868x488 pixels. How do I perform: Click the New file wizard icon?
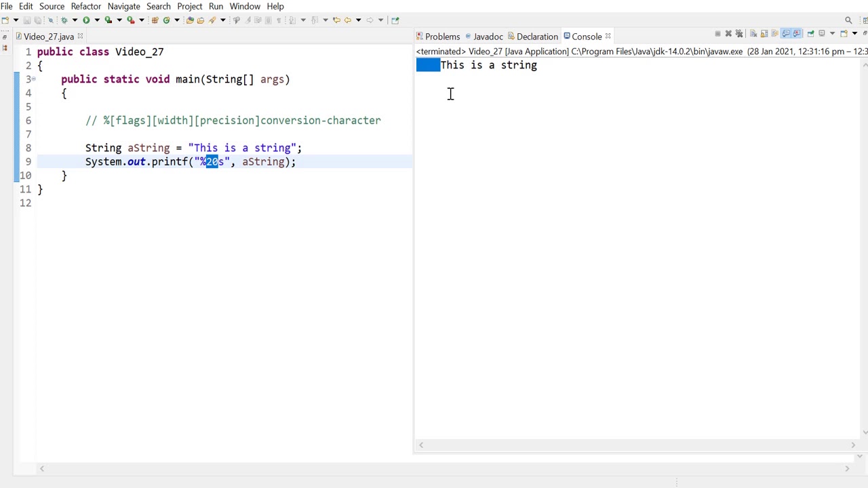point(5,20)
